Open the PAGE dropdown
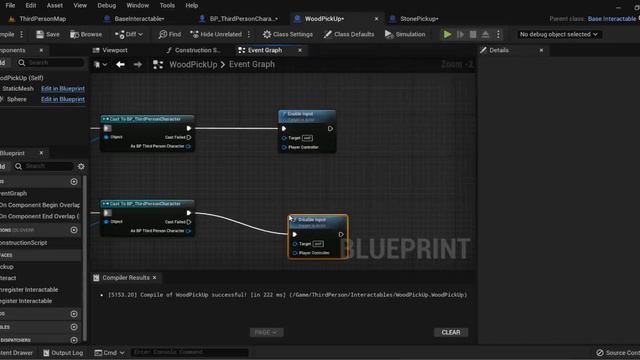640x360 pixels. [266, 332]
